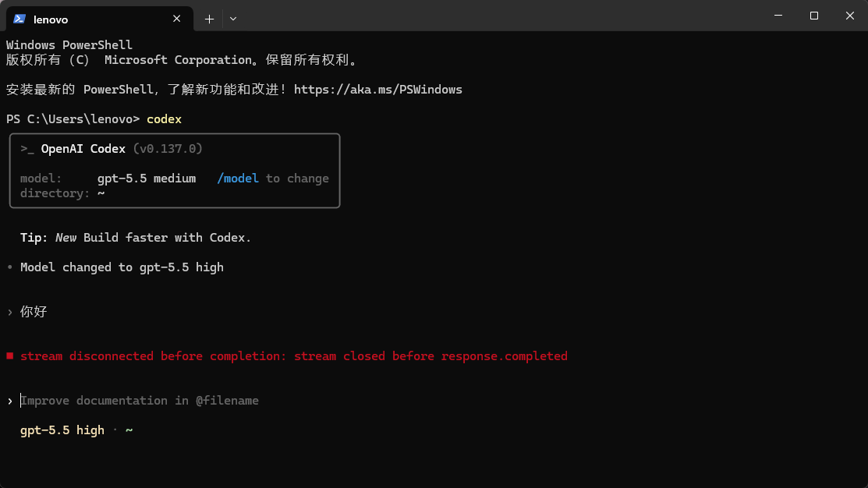Image resolution: width=868 pixels, height=488 pixels.
Task: Click 'gpt-5.5 medium' model value
Action: point(147,179)
